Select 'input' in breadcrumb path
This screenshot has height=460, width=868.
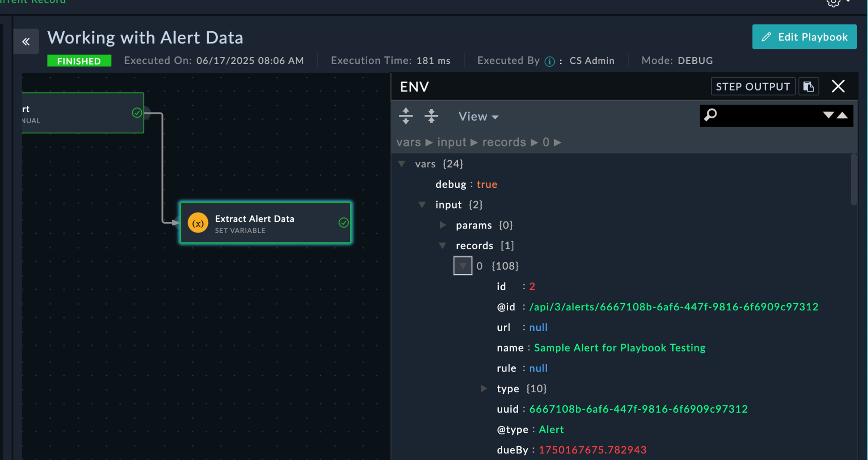point(451,142)
